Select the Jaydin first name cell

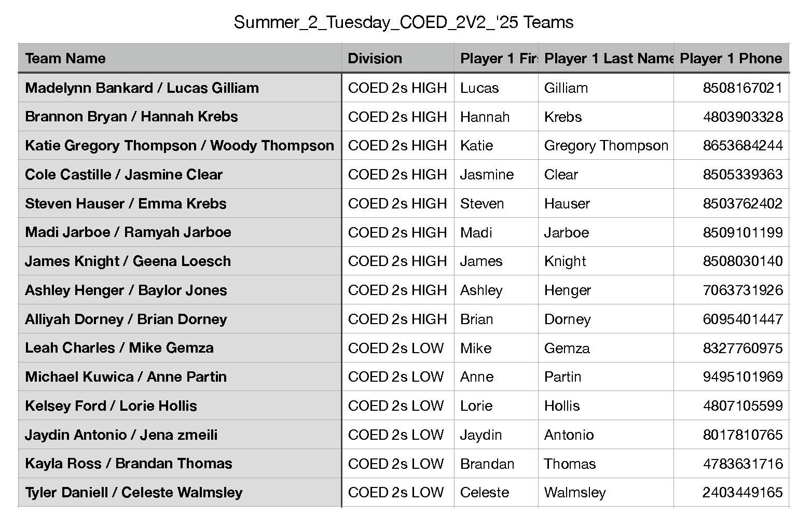click(496, 435)
